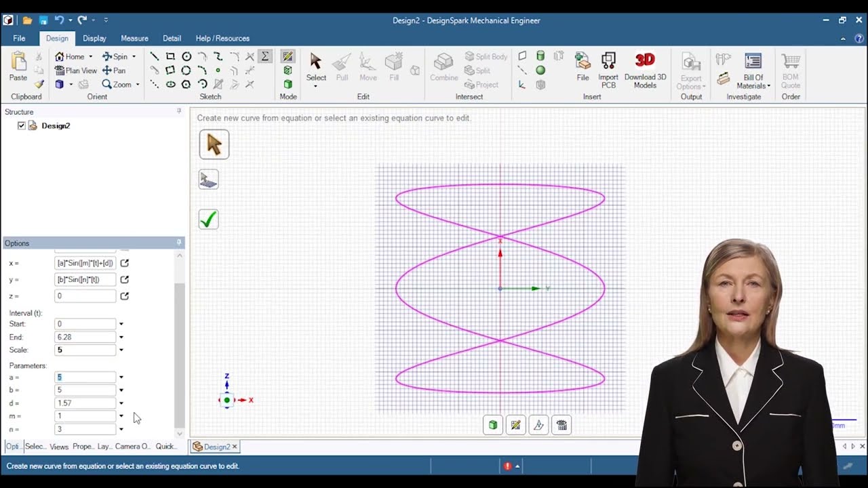Open the End interval dropdown

(121, 337)
